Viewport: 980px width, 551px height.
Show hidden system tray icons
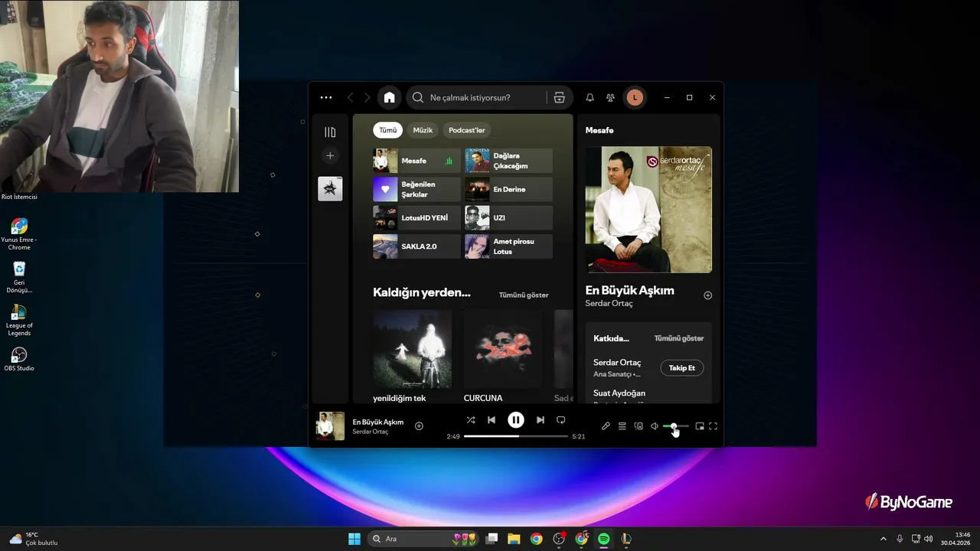(883, 539)
